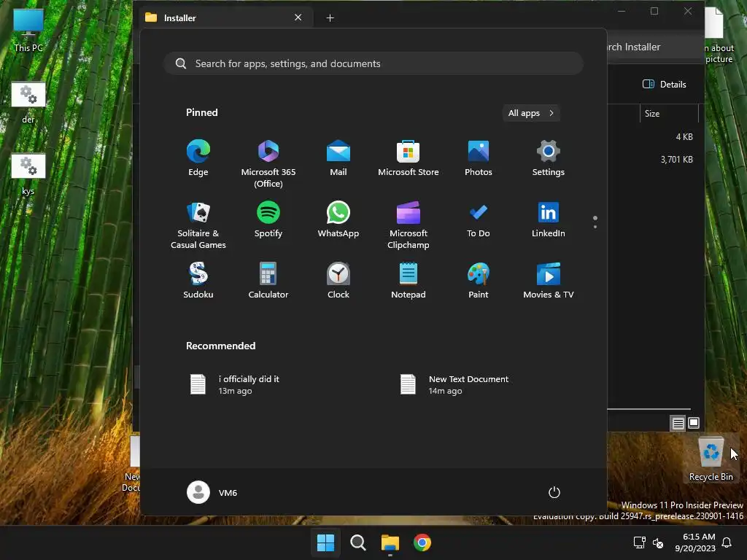Click the Size column header in Explorer

pos(669,113)
